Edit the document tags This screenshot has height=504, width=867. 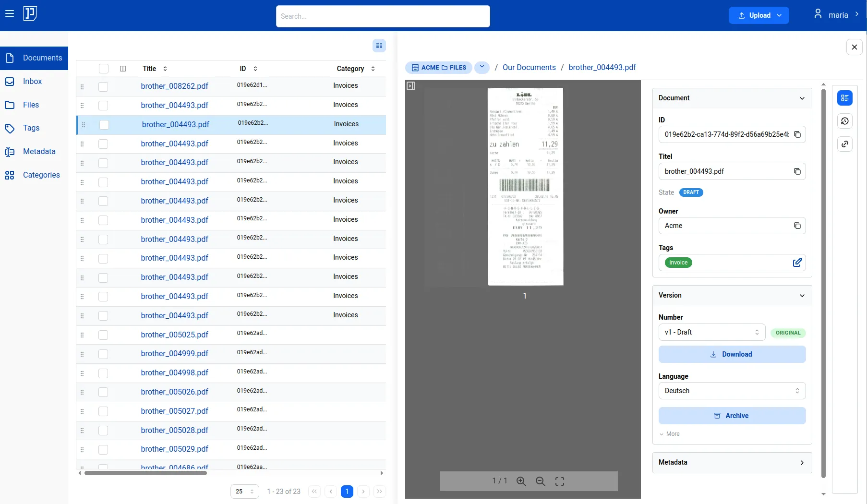point(797,263)
